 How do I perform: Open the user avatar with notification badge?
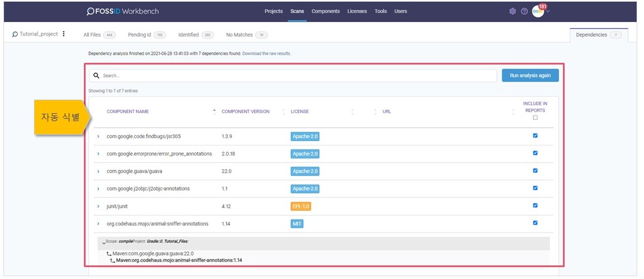(x=538, y=11)
